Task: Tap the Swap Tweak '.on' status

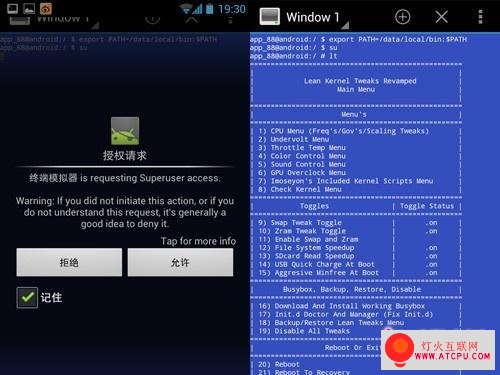Action: 431,223
